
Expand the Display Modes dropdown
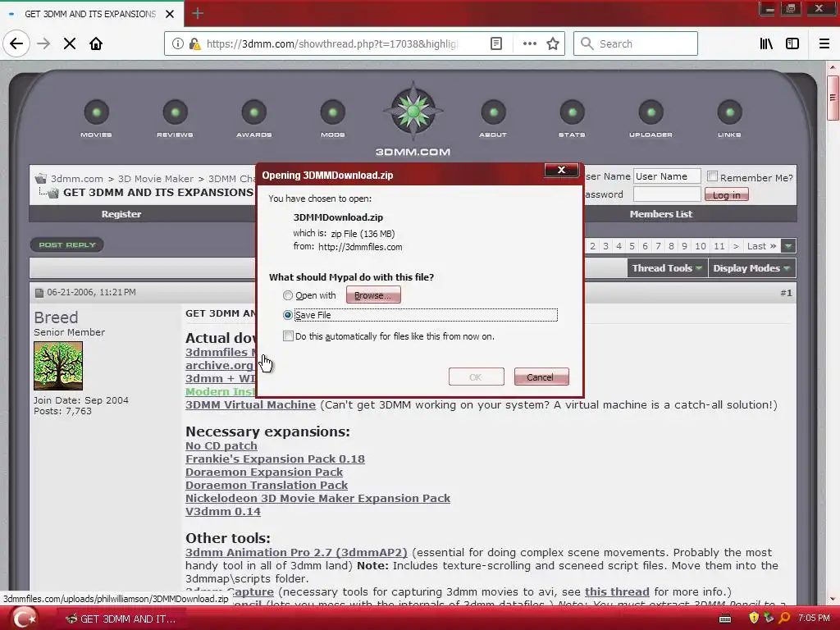(x=751, y=268)
